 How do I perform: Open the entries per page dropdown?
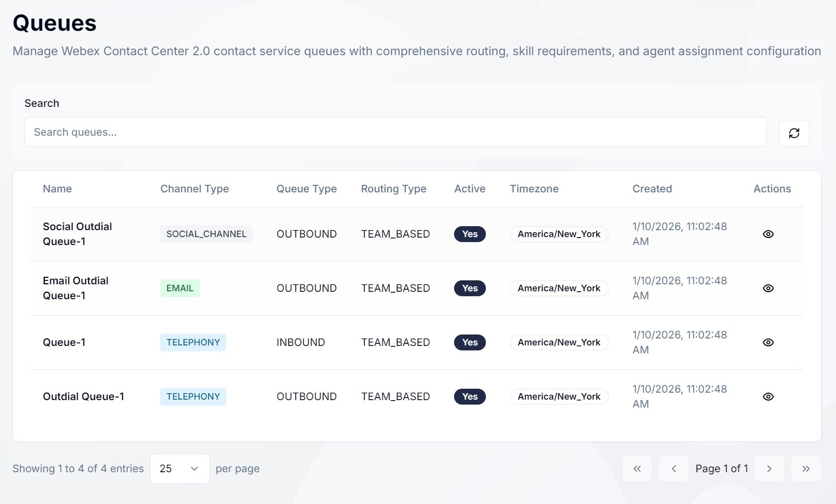180,468
